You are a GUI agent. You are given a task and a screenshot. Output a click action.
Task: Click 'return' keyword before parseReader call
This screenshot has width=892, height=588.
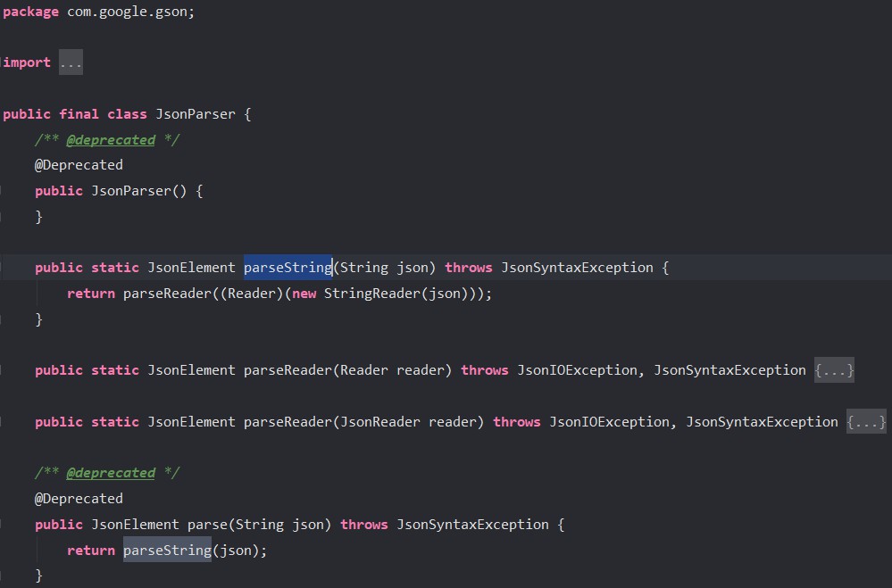pyautogui.click(x=91, y=294)
